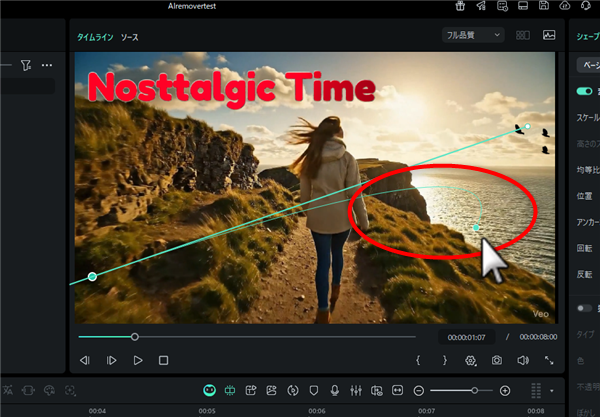Image resolution: width=600 pixels, height=417 pixels.
Task: Enter fullscreen preview with the expand icon
Action: tap(548, 360)
